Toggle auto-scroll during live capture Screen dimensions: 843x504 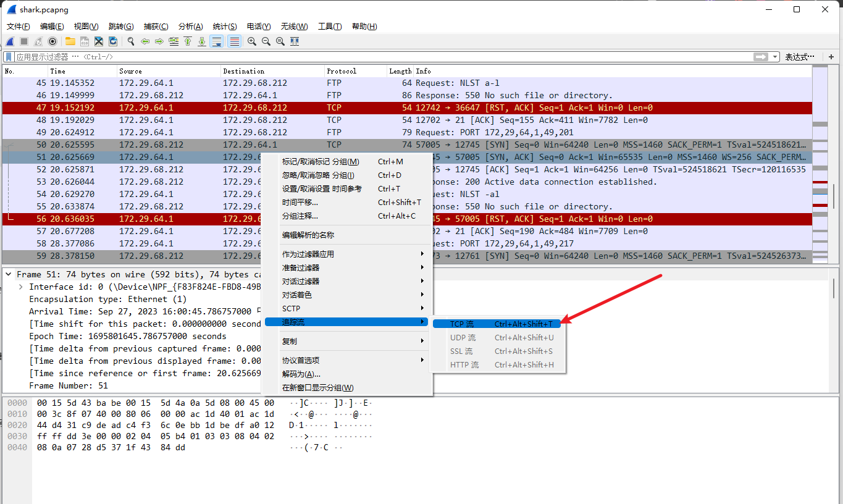tap(216, 41)
